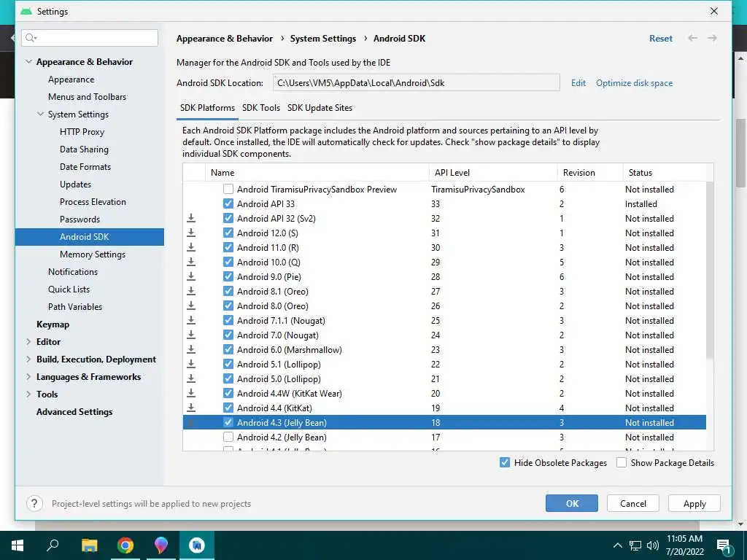Uncheck Android 6.0 (Marshmallow) checkbox
The width and height of the screenshot is (747, 560).
(x=228, y=349)
